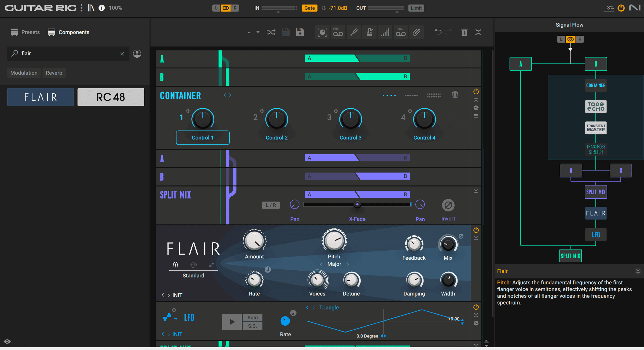Open the Guitar Rig main menu dots

tap(81, 8)
